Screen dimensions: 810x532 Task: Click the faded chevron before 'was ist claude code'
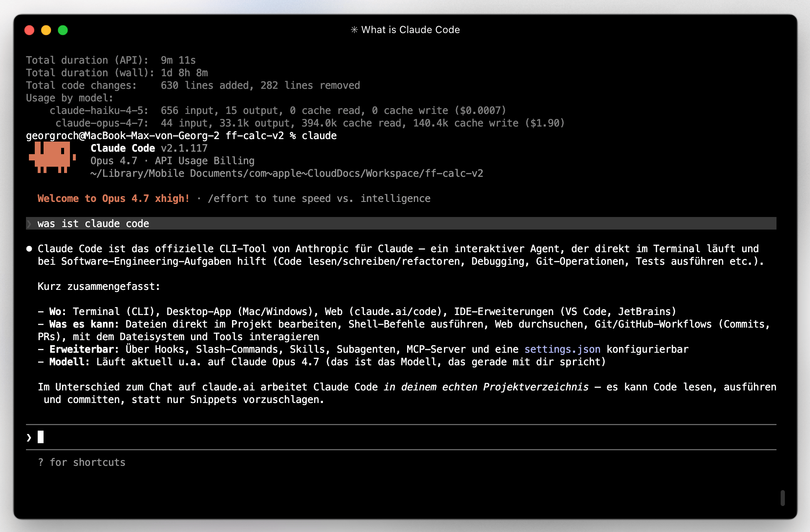click(29, 224)
